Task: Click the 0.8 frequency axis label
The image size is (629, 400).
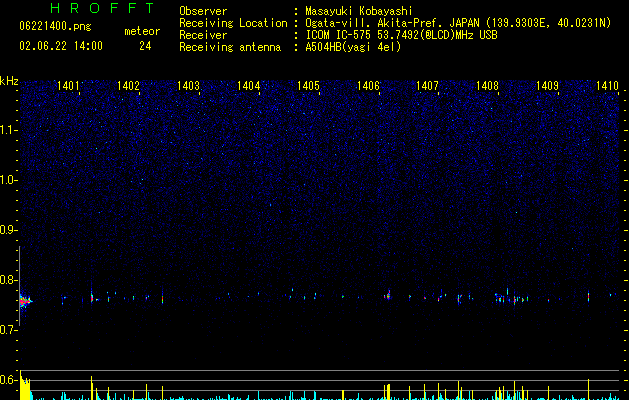Action: click(9, 280)
